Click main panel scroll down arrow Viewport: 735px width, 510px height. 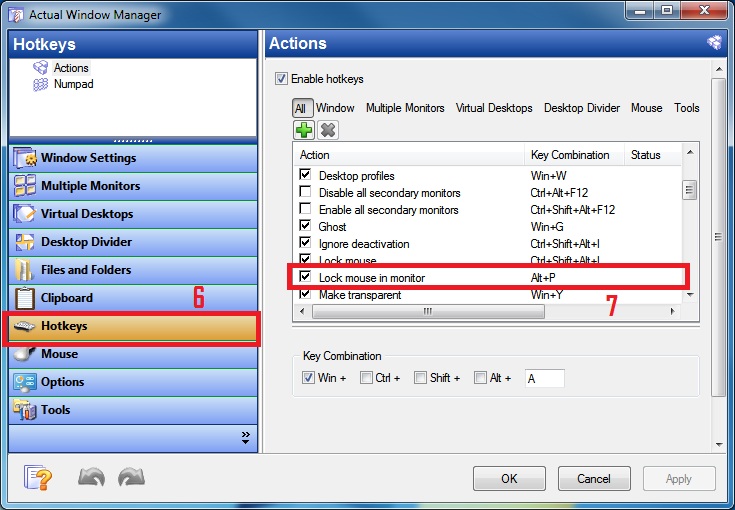[719, 444]
